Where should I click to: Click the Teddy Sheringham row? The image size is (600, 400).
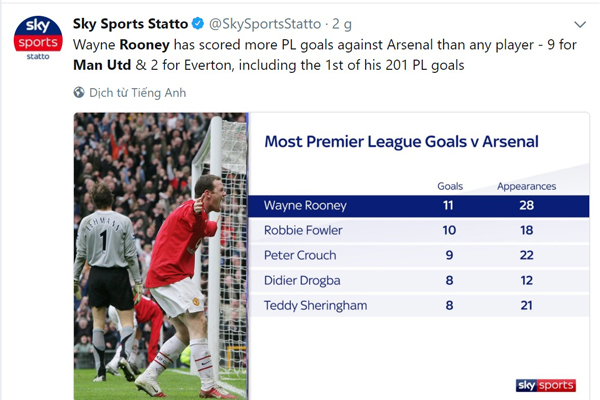click(419, 305)
